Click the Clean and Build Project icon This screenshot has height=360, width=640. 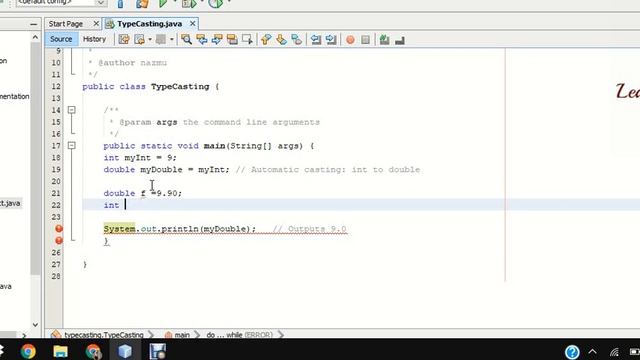click(x=142, y=4)
